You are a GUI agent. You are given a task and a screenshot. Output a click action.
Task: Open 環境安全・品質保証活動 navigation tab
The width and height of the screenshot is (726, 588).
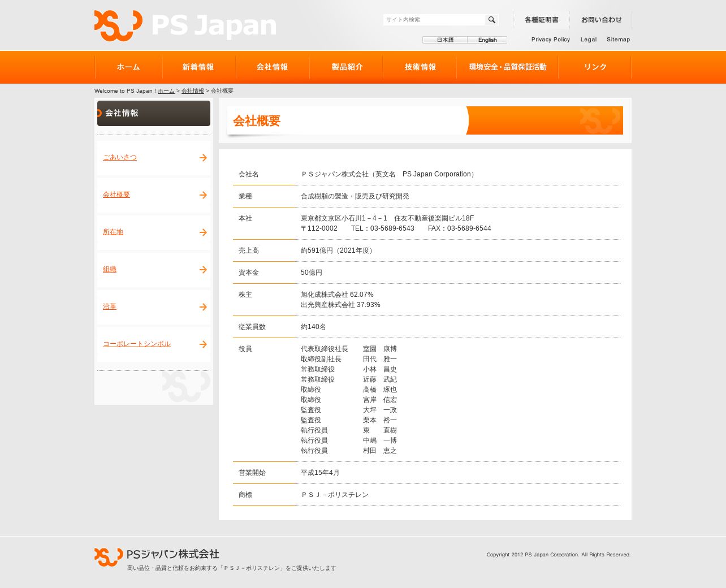[508, 67]
